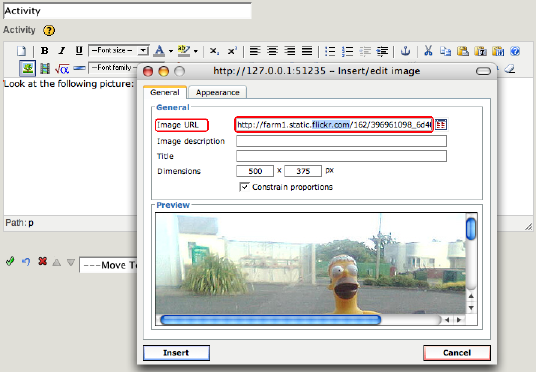The image size is (536, 372).
Task: Click the preview vertical scrollbar thumb
Action: coord(471,229)
